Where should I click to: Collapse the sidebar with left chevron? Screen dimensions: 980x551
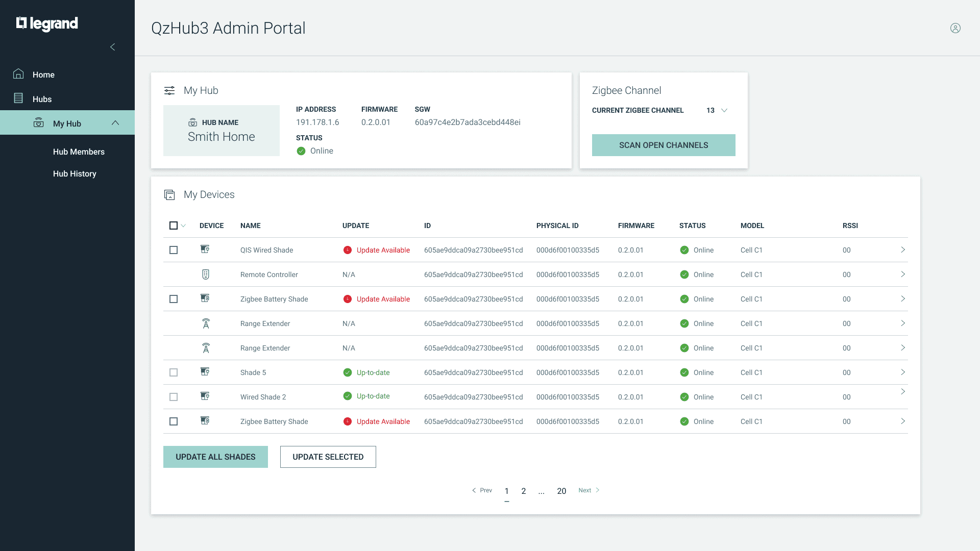pyautogui.click(x=113, y=47)
